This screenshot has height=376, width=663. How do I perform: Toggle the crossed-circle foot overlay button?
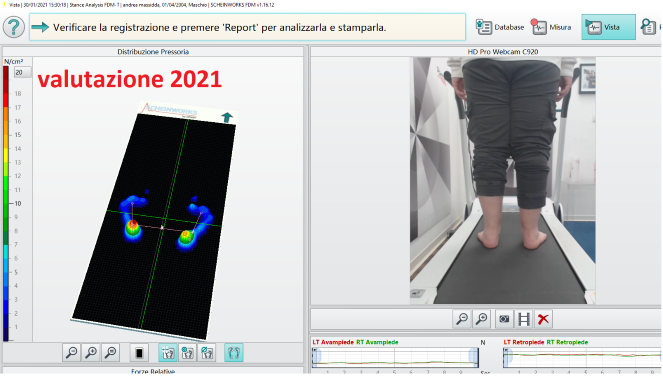(x=207, y=352)
